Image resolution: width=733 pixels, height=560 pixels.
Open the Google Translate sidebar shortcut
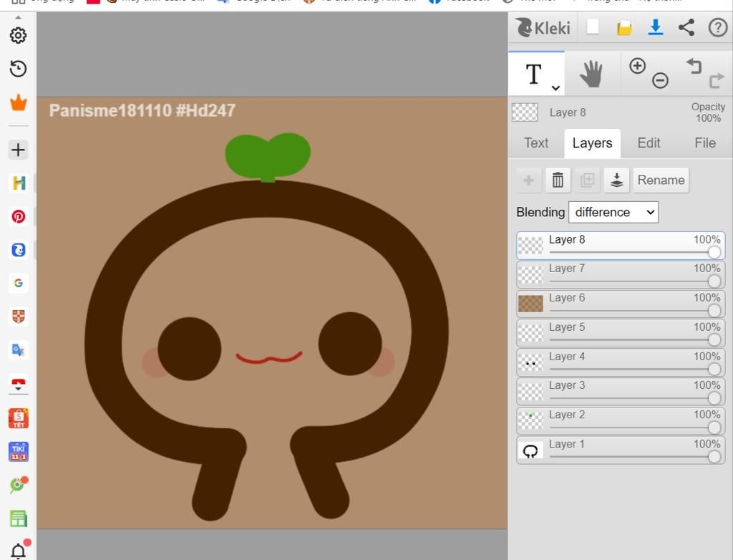point(18,350)
